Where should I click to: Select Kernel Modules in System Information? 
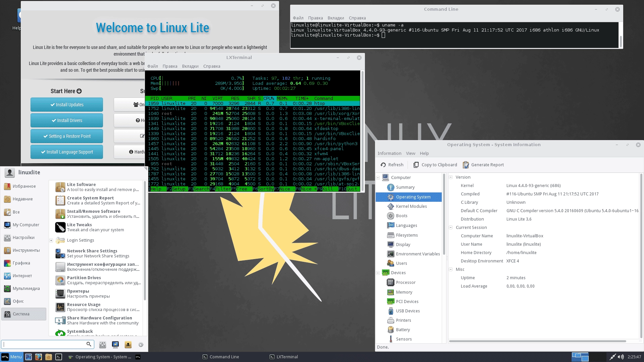[x=411, y=206]
